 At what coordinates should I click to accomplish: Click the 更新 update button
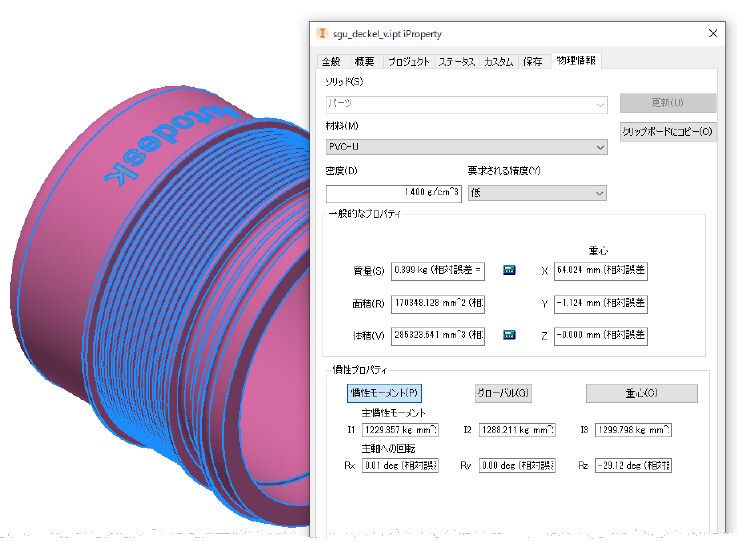coord(667,103)
